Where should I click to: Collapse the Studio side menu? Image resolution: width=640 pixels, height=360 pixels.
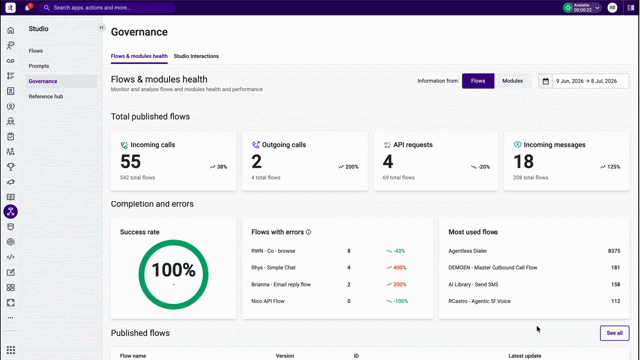[x=101, y=27]
